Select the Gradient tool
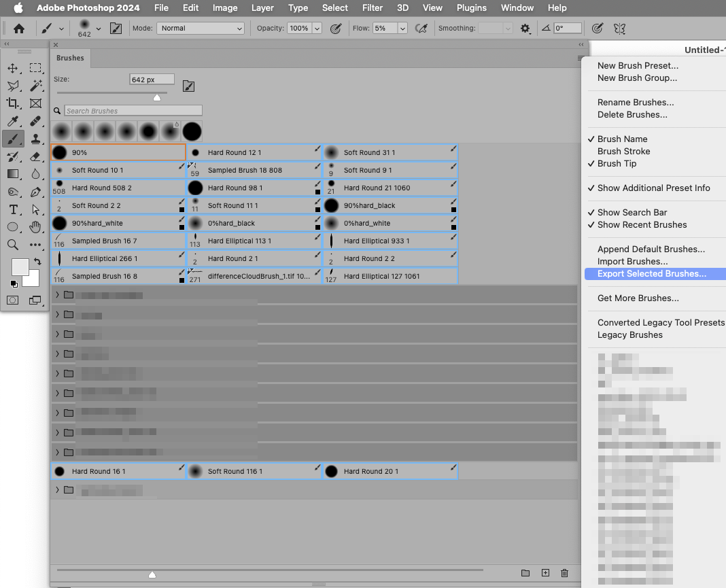Viewport: 726px width, 588px height. click(x=14, y=174)
